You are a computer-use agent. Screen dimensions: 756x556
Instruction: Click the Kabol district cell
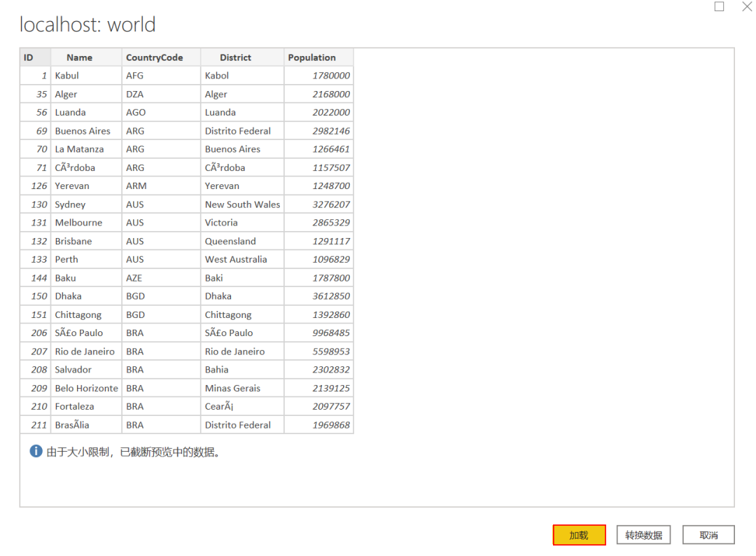242,76
